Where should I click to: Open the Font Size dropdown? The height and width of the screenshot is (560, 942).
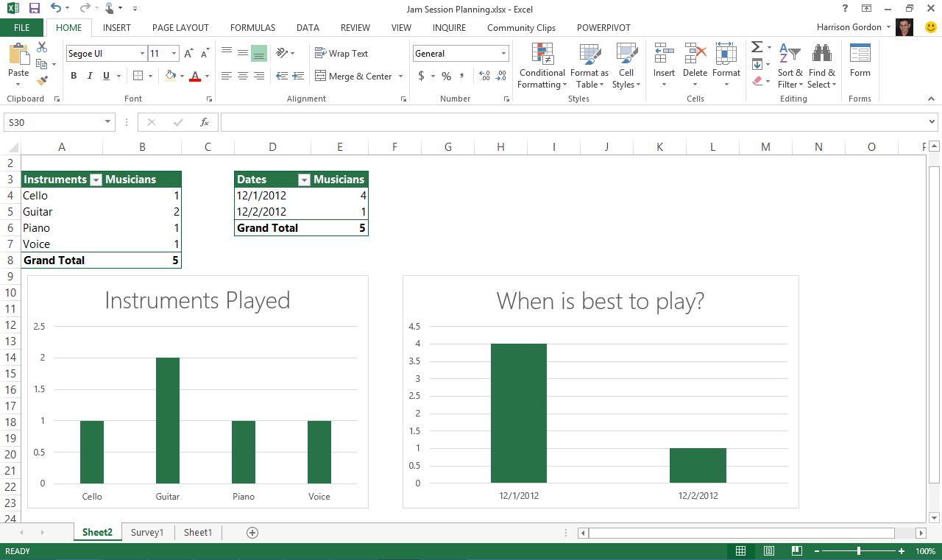pyautogui.click(x=174, y=53)
